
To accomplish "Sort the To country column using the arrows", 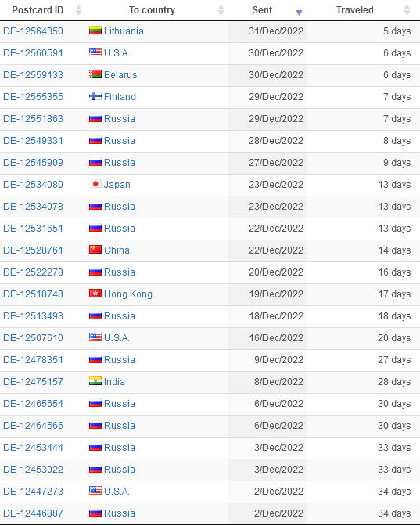I will (x=221, y=10).
